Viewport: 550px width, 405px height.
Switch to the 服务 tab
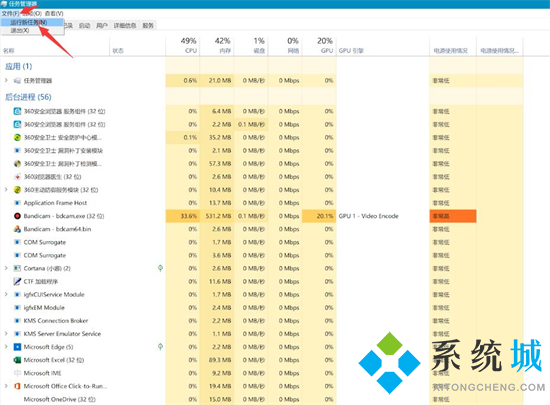click(148, 25)
